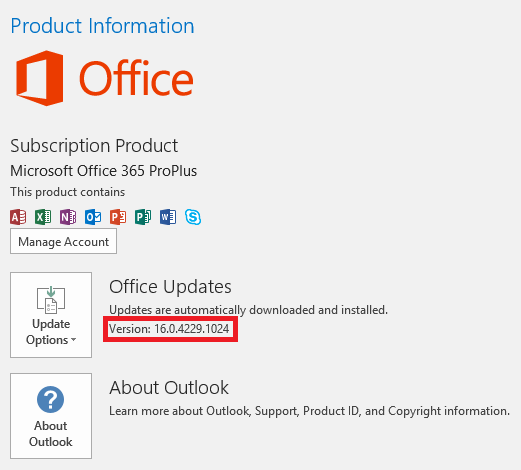Viewport: 521px width, 470px height.
Task: Click the PowerPoint app icon
Action: [x=118, y=217]
